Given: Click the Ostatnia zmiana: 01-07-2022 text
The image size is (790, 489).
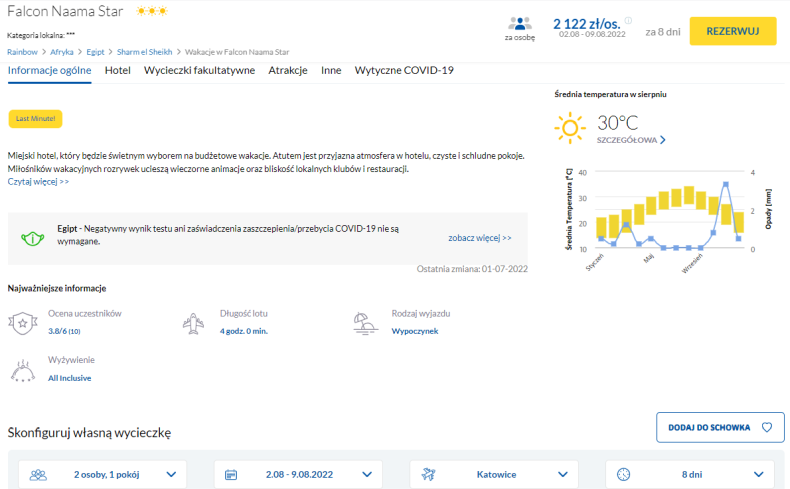Looking at the screenshot, I should pyautogui.click(x=472, y=269).
